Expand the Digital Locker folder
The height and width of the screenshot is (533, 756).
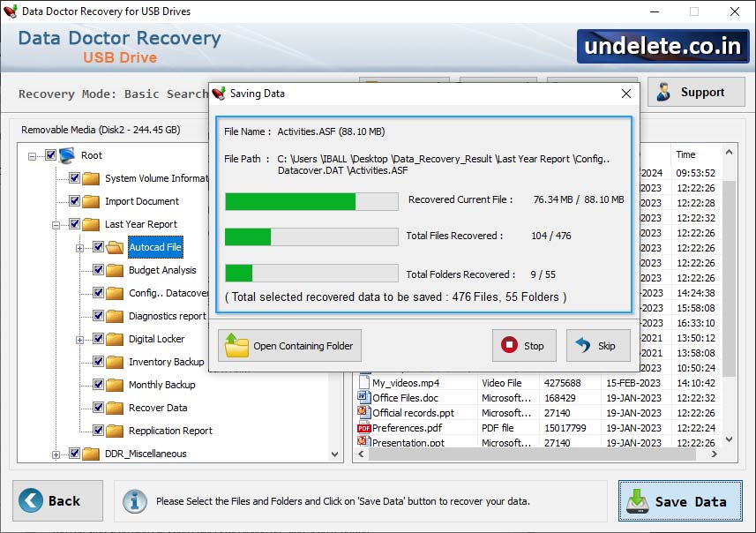[79, 340]
